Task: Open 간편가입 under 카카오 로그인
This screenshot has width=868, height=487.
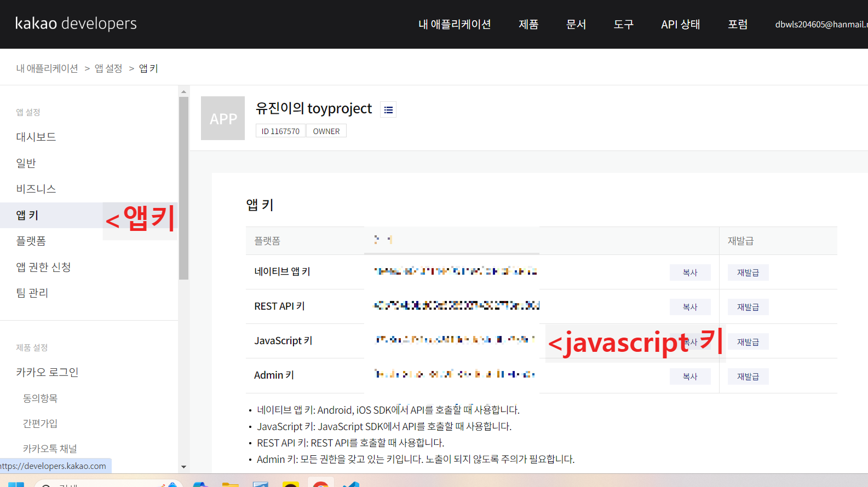Action: click(x=40, y=424)
